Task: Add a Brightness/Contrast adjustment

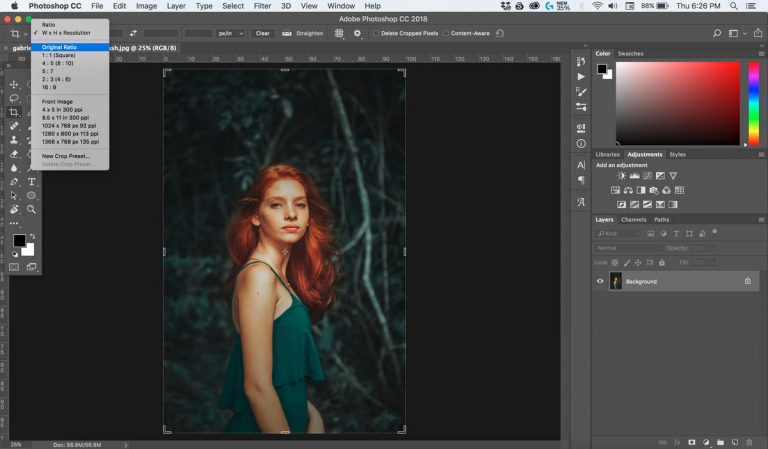Action: coord(621,176)
